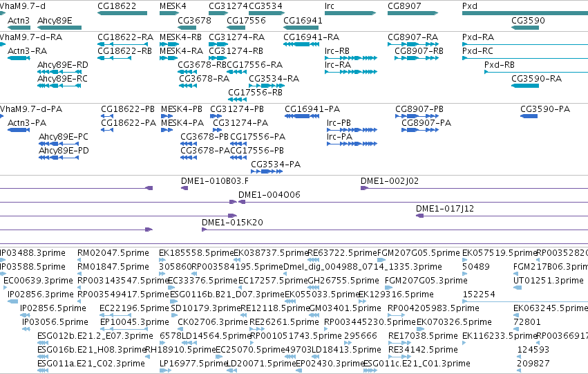This screenshot has height=374, width=588.
Task: Select the Pxd gene label
Action: click(x=469, y=6)
